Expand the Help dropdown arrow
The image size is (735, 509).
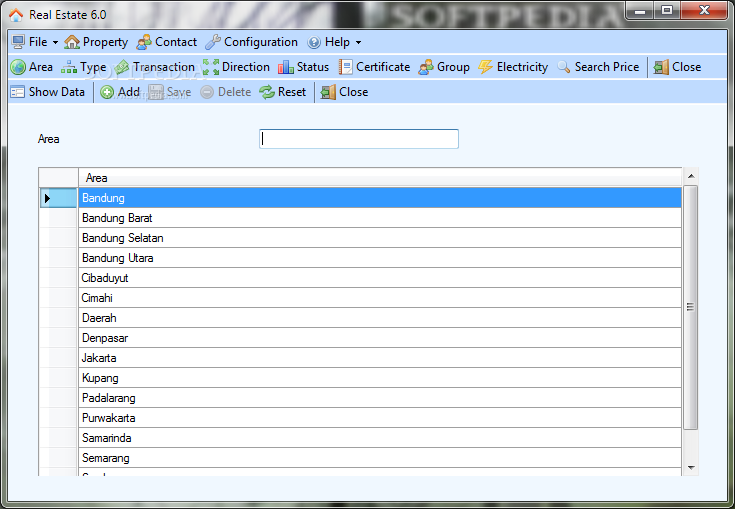(x=359, y=43)
